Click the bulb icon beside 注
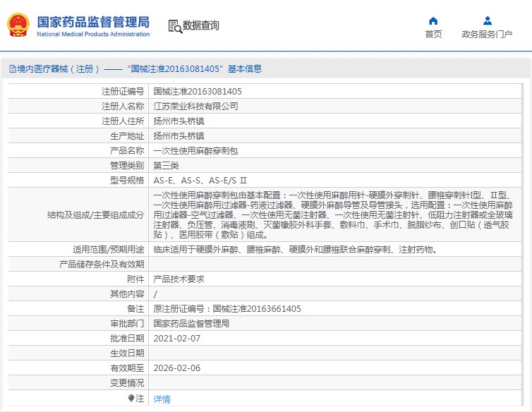The height and width of the screenshot is (412, 532). [131, 398]
